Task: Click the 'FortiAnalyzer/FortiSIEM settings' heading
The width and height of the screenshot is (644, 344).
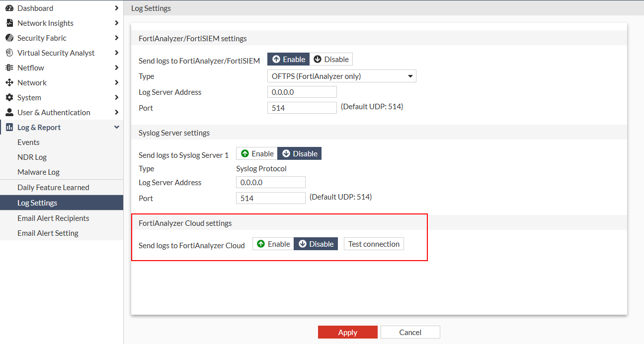Action: pyautogui.click(x=193, y=38)
